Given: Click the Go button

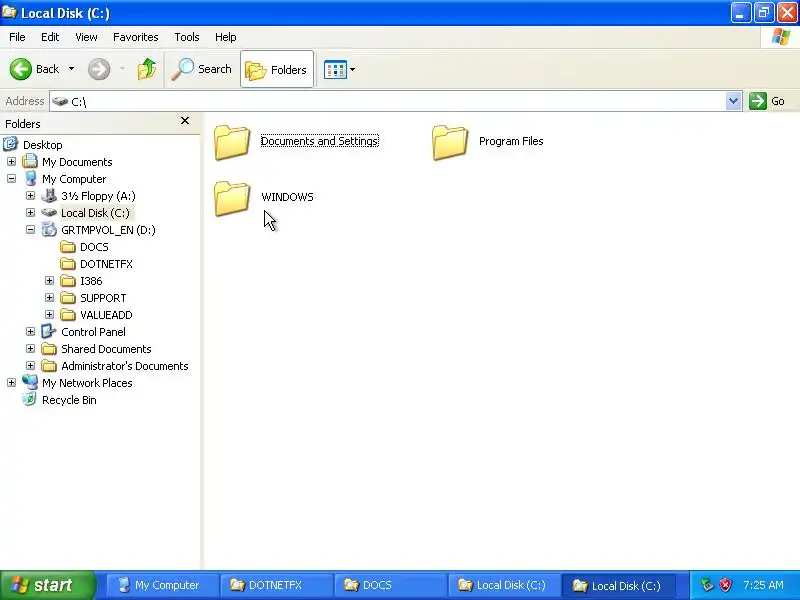Looking at the screenshot, I should 767,101.
